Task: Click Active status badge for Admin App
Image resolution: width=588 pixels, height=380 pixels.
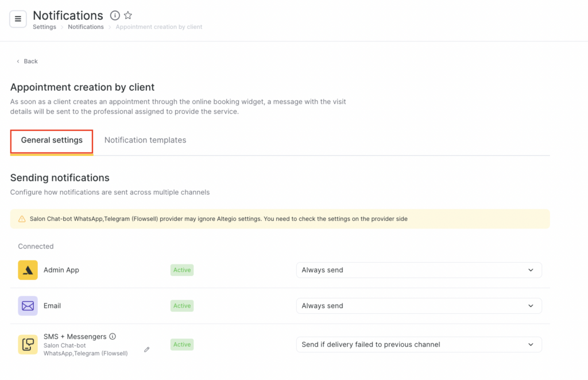Action: (182, 270)
